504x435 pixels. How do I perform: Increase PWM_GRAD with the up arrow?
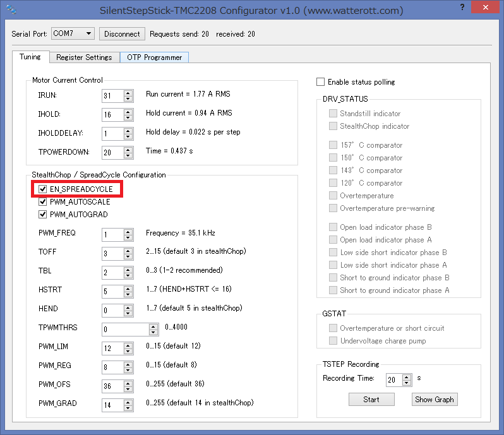tap(128, 402)
